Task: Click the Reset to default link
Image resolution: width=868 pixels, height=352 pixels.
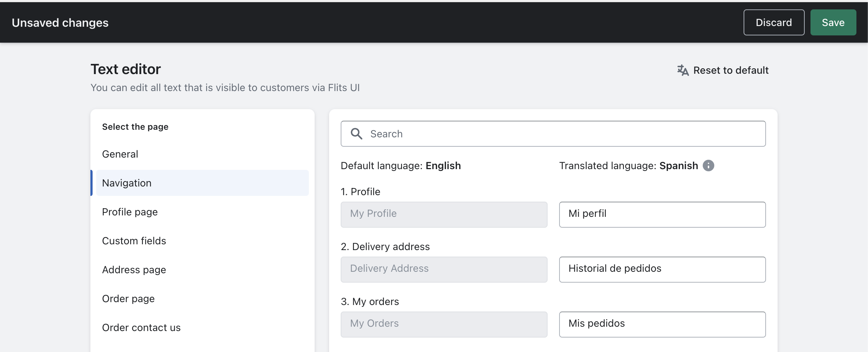Action: click(731, 70)
